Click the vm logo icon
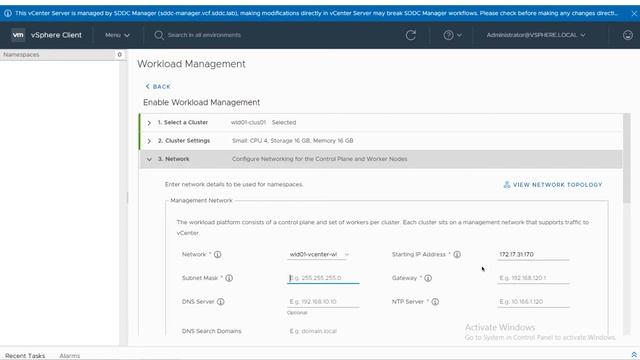Screen dimensions: 640x360 [x=18, y=35]
